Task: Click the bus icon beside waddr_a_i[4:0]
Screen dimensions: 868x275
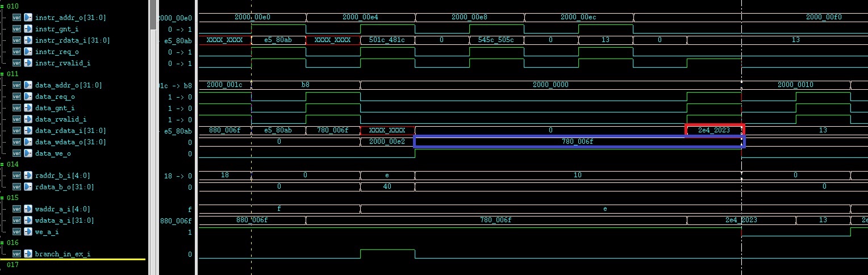Action: (x=27, y=209)
